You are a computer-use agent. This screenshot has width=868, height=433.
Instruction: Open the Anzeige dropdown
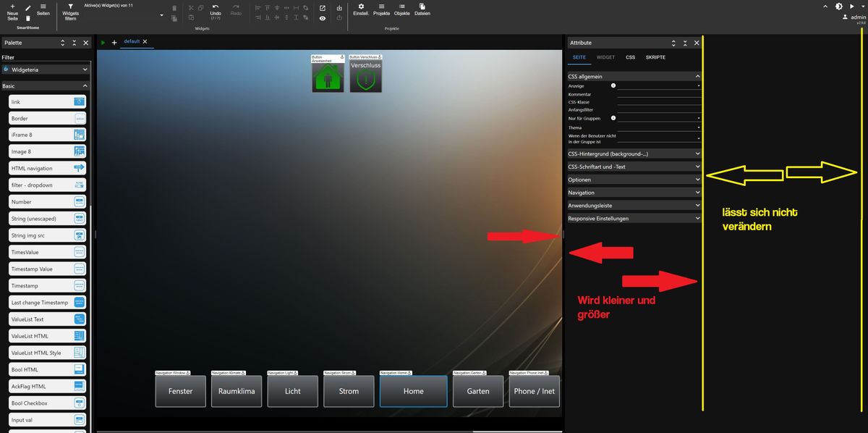(659, 86)
